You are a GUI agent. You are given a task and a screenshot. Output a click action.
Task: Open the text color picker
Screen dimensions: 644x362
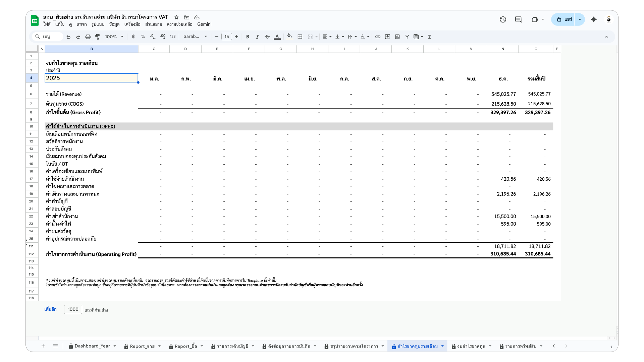pyautogui.click(x=277, y=37)
